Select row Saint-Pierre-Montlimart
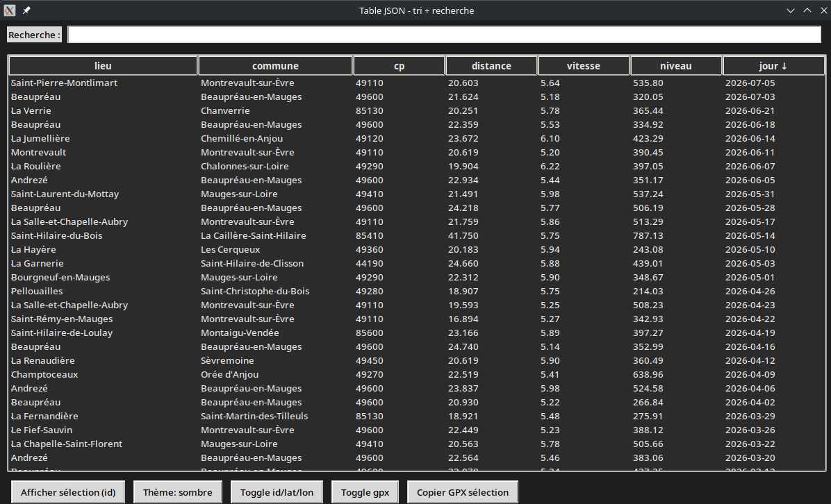The height and width of the screenshot is (504, 831). coord(417,83)
